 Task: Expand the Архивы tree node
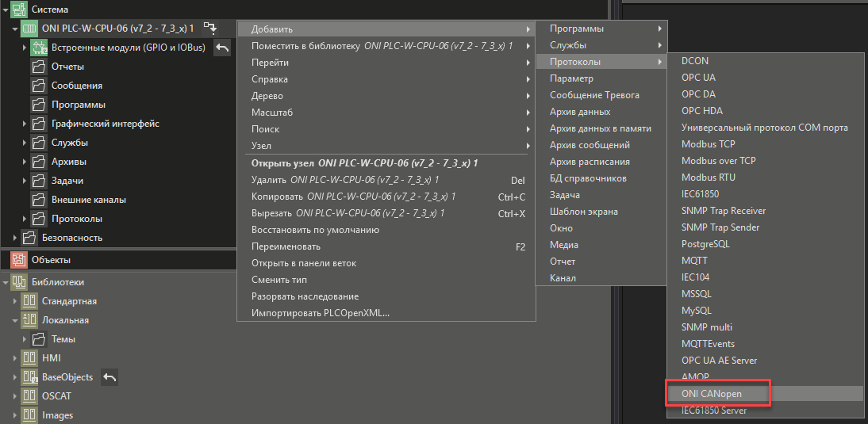pyautogui.click(x=25, y=162)
